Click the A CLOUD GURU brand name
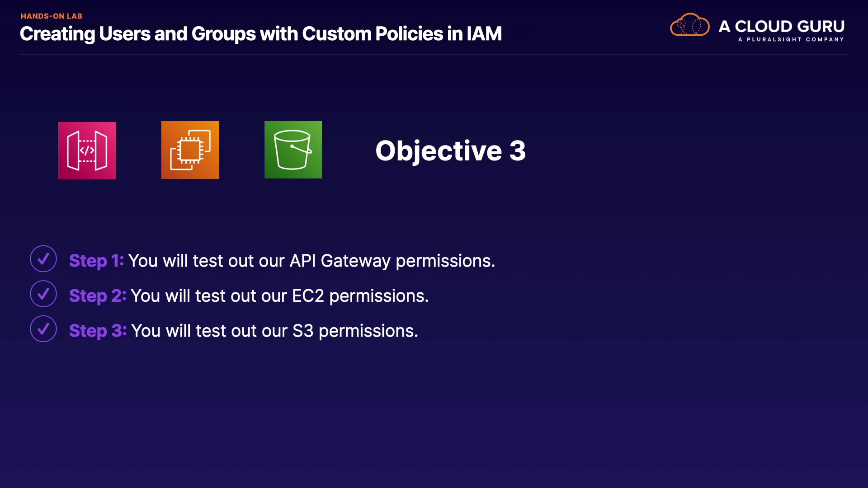 coord(781,26)
